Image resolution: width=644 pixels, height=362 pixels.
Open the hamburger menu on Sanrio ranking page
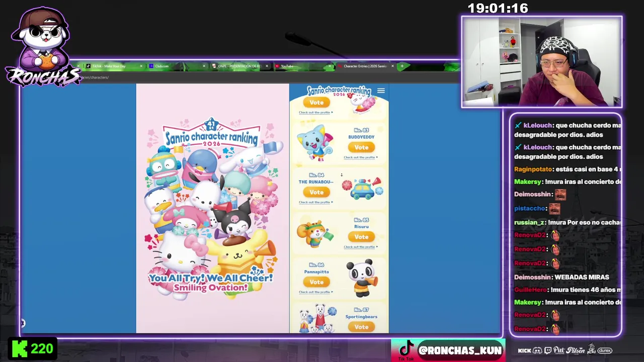pyautogui.click(x=381, y=91)
